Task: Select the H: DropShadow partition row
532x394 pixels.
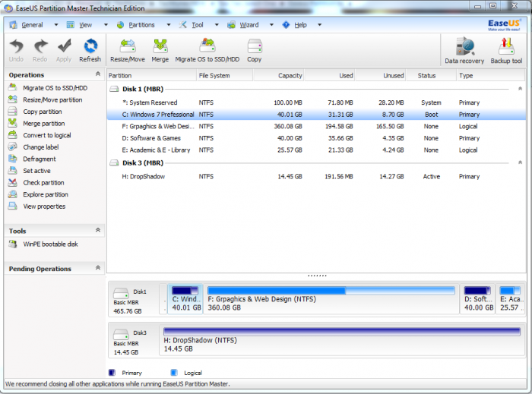Action: pos(316,177)
